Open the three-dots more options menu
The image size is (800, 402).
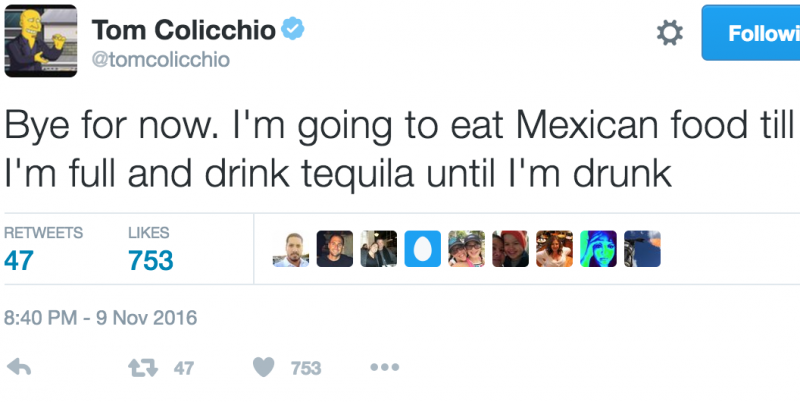pos(384,367)
